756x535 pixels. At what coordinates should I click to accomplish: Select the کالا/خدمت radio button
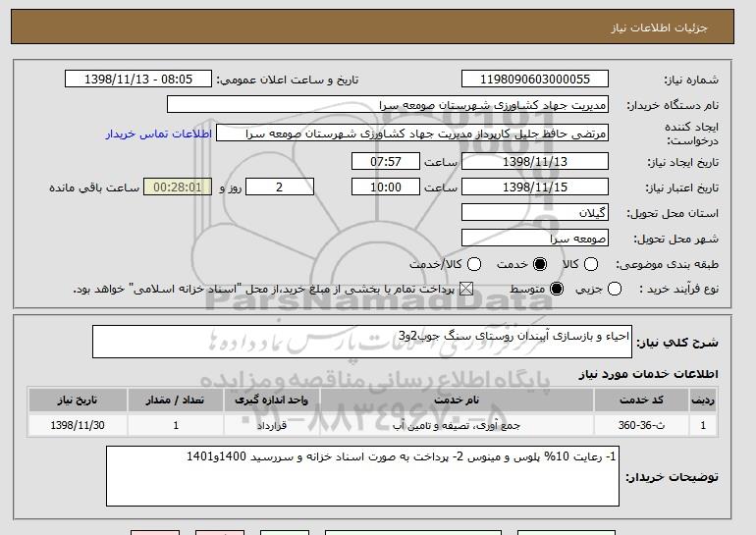[474, 264]
